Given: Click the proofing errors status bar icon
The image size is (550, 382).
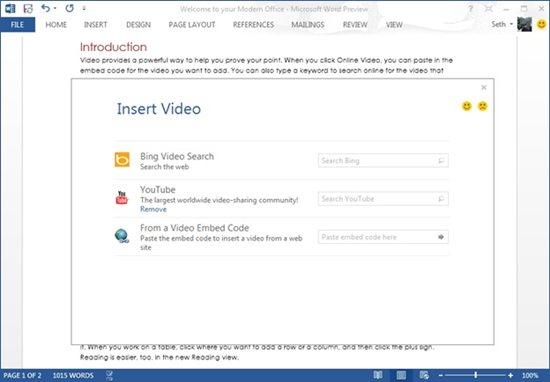Looking at the screenshot, I should coord(109,376).
